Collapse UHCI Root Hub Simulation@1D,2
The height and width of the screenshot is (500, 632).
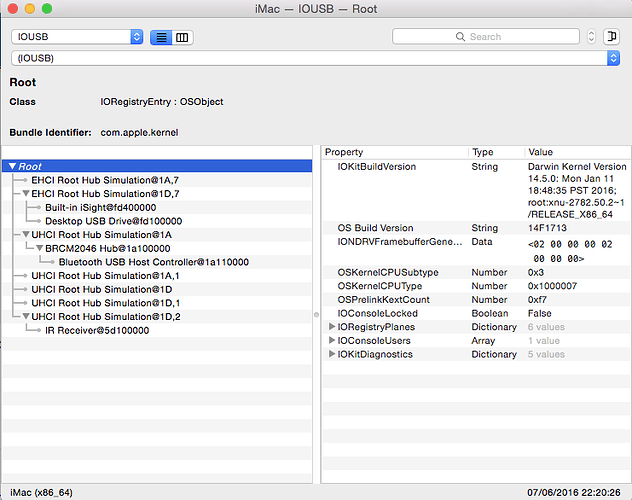[x=26, y=316]
